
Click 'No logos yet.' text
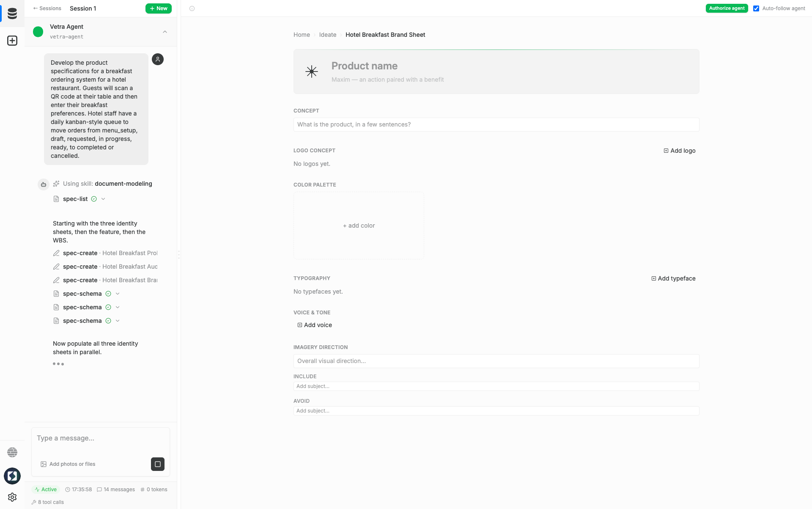pyautogui.click(x=312, y=164)
